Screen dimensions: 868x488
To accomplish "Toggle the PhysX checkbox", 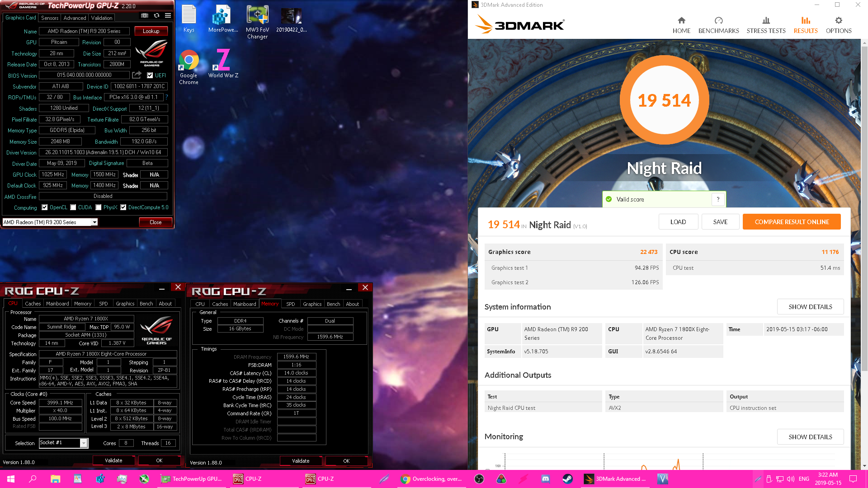I will 98,207.
